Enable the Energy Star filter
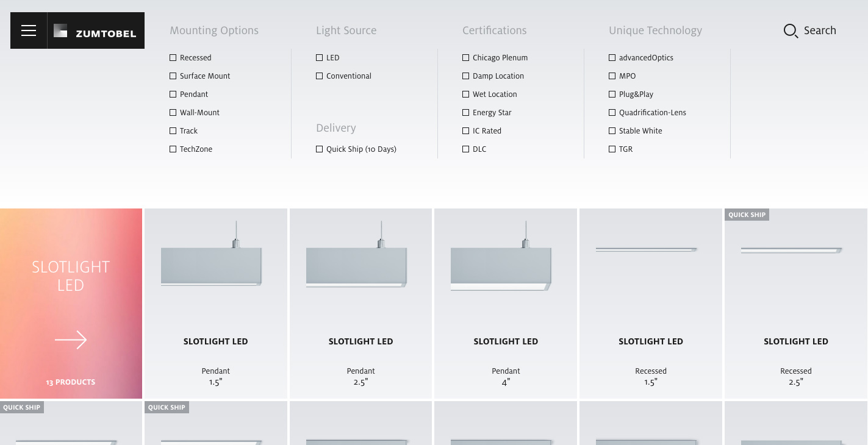868x445 pixels. 466,113
